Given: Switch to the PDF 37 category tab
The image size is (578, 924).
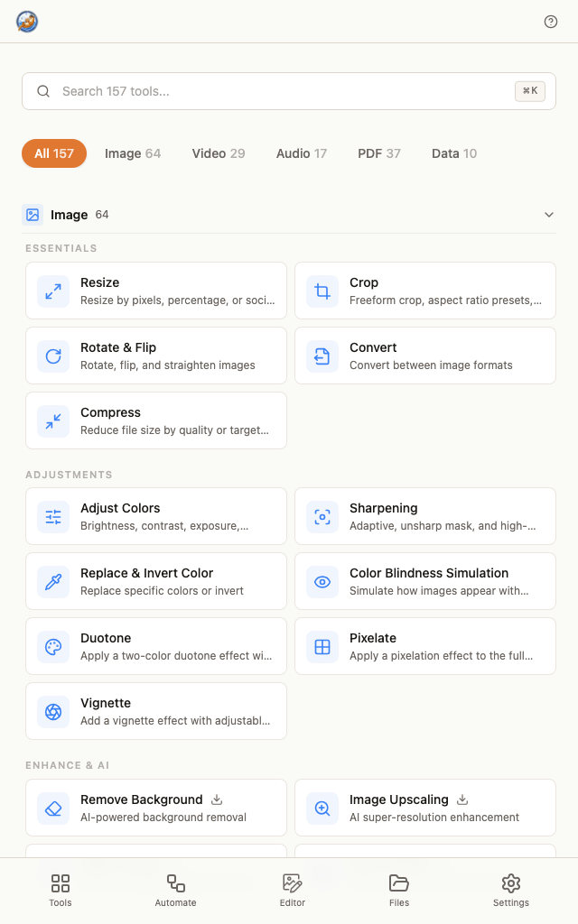Looking at the screenshot, I should click(379, 153).
